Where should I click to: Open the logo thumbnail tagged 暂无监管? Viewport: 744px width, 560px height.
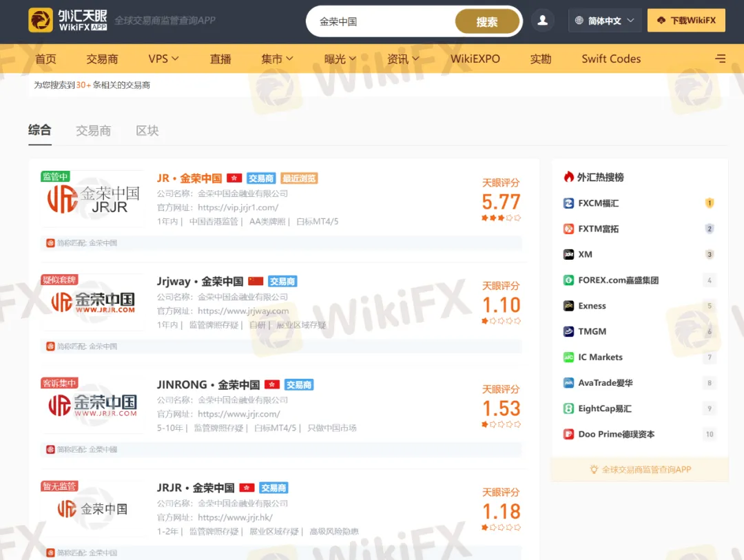pyautogui.click(x=93, y=509)
